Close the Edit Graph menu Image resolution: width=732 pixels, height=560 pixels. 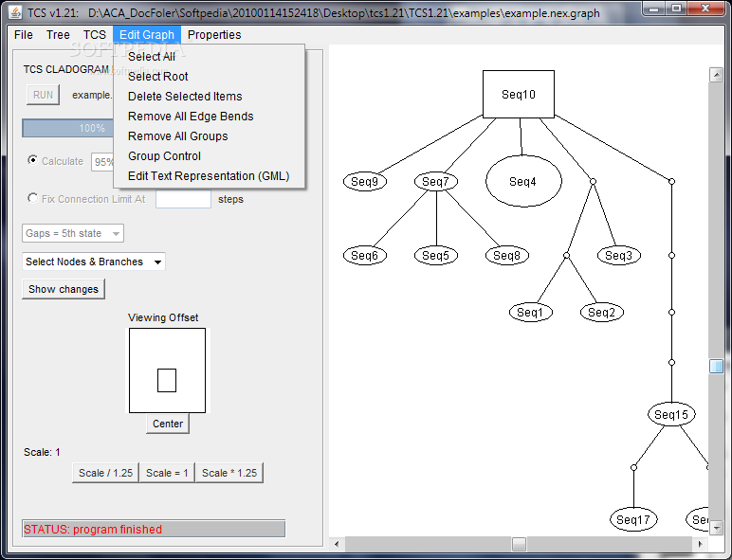pos(147,35)
